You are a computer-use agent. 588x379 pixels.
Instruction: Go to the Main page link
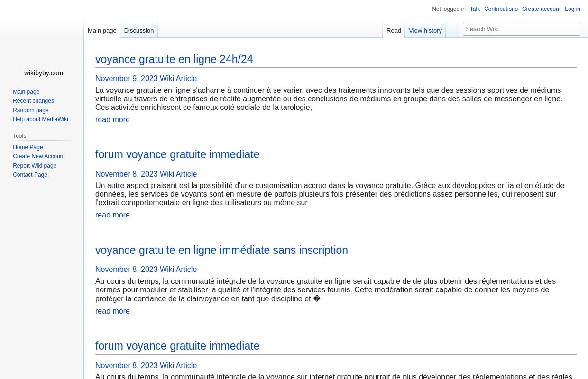(x=26, y=91)
